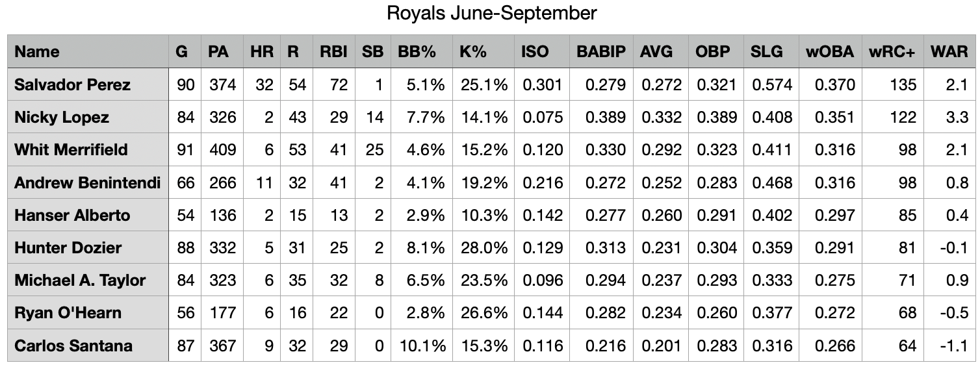Select the BB% column header

(x=417, y=52)
